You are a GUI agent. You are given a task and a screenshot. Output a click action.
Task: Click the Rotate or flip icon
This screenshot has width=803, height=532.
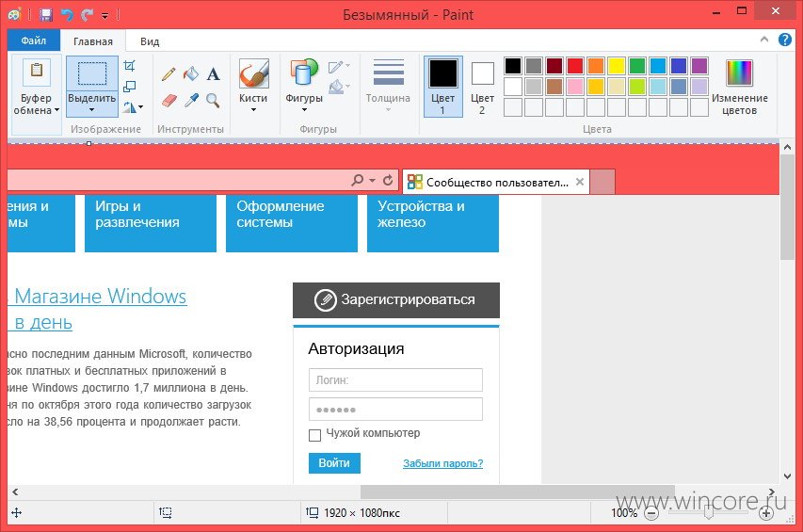click(x=129, y=107)
